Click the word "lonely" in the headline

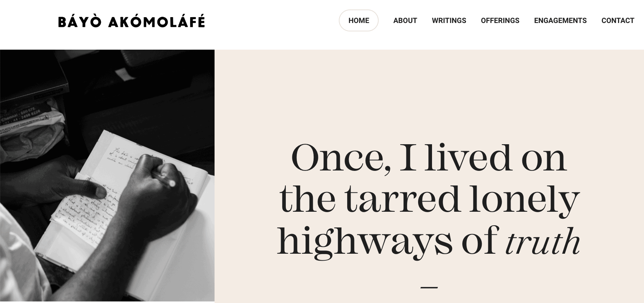click(524, 199)
